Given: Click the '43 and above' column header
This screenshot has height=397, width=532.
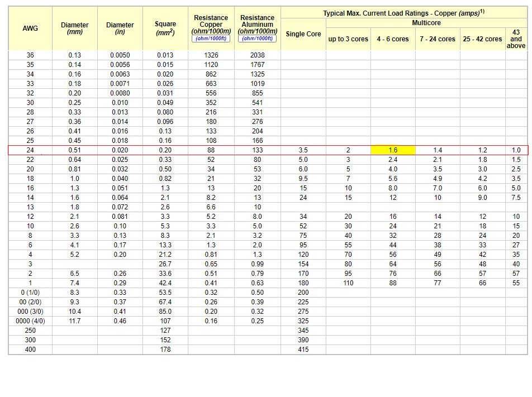Looking at the screenshot, I should (x=516, y=39).
